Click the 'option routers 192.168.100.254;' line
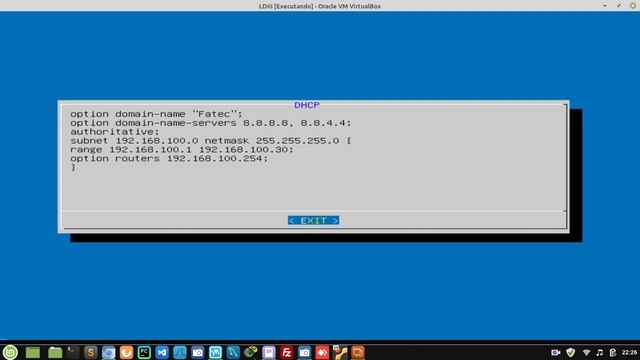640x360 pixels. [169, 159]
